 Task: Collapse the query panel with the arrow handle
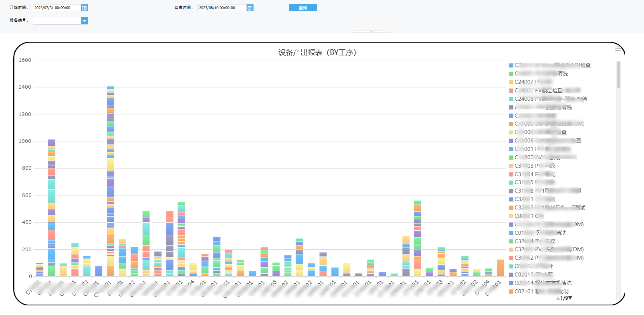[x=371, y=31]
